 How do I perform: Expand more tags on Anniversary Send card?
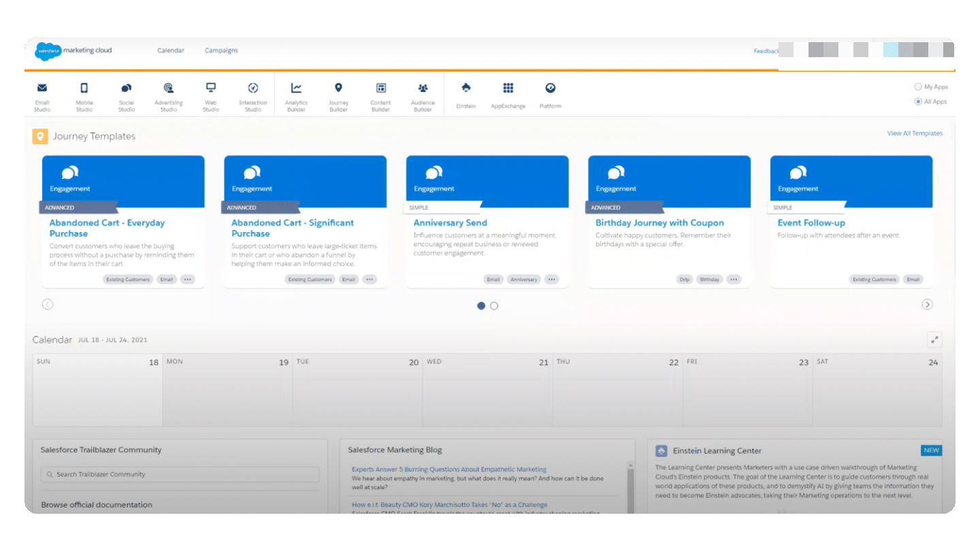tap(551, 280)
